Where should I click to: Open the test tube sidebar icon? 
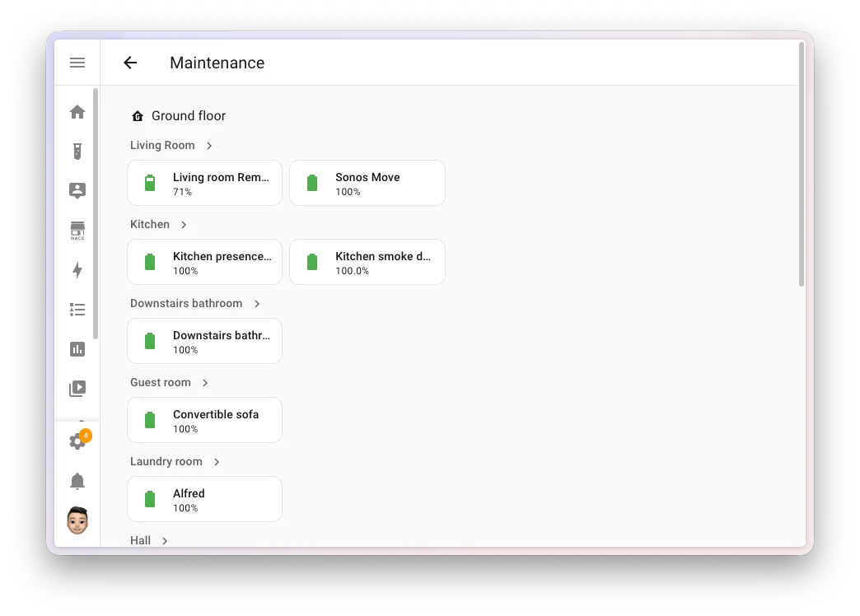[77, 152]
